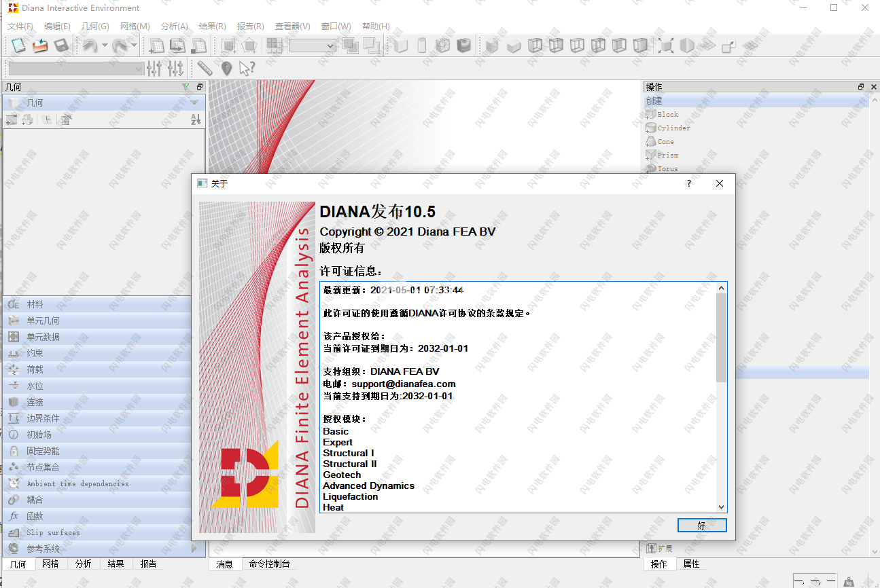Image resolution: width=880 pixels, height=588 pixels.
Task: Click the green filter funnel icon
Action: click(x=186, y=87)
